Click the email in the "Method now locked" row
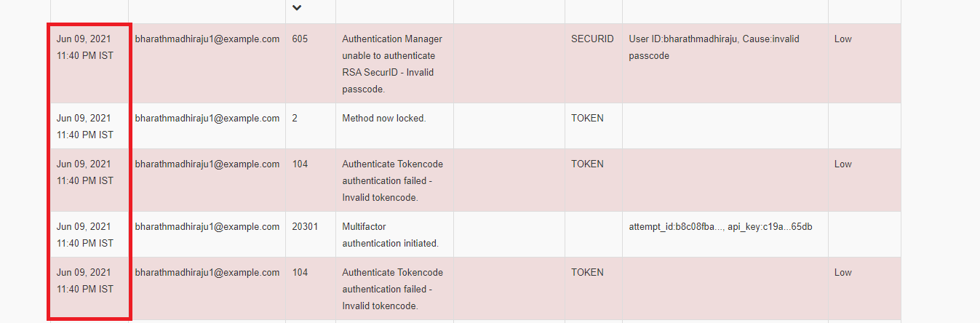This screenshot has width=980, height=323. click(x=207, y=119)
